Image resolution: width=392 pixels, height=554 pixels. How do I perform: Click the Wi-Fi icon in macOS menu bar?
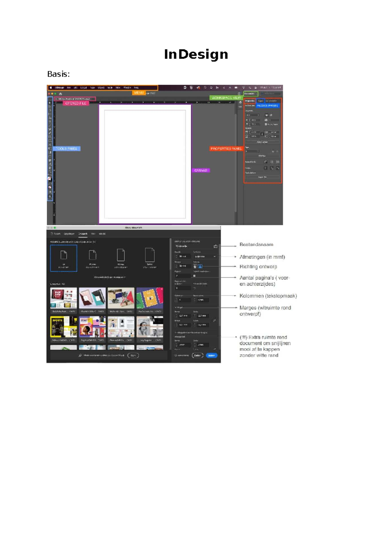point(243,88)
